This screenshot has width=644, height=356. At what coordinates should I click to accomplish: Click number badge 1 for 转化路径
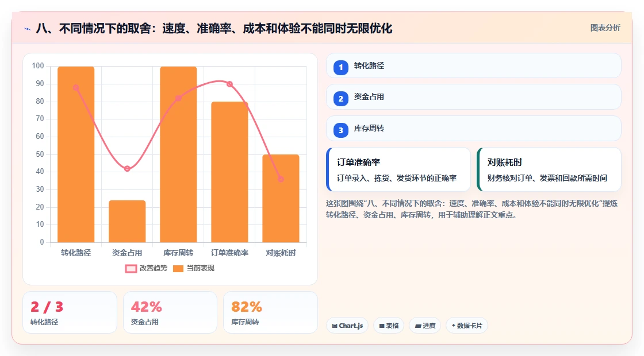(x=340, y=67)
